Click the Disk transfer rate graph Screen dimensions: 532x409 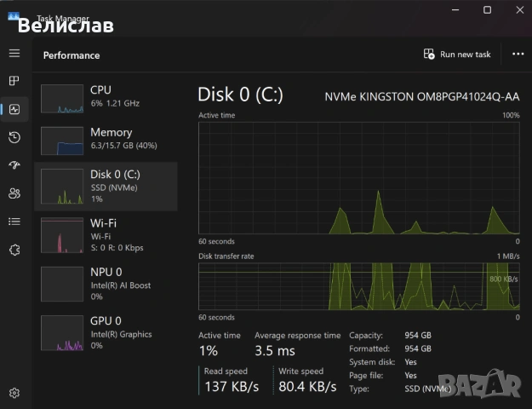(358, 287)
